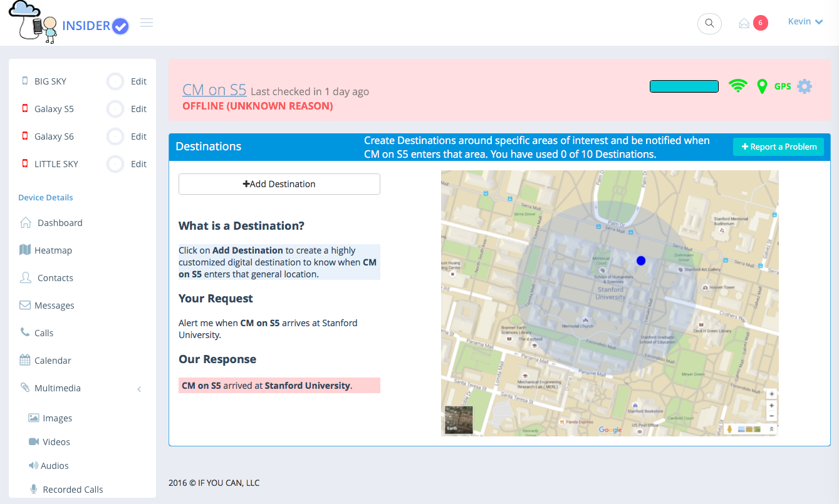Click the Multimedia paperclip icon
The height and width of the screenshot is (504, 839).
tap(25, 388)
